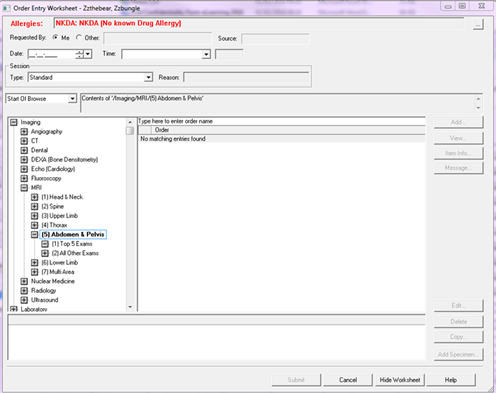This screenshot has width=496, height=393.
Task: Click tree scrollbar up arrow
Action: [130, 122]
